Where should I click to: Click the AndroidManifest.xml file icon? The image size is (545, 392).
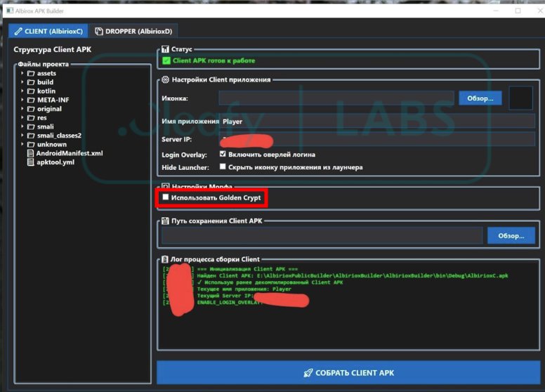tap(31, 153)
